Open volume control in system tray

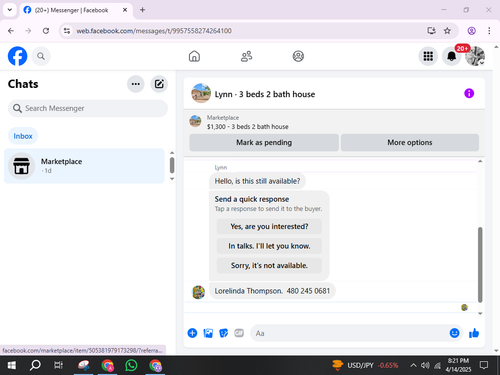[425, 365]
